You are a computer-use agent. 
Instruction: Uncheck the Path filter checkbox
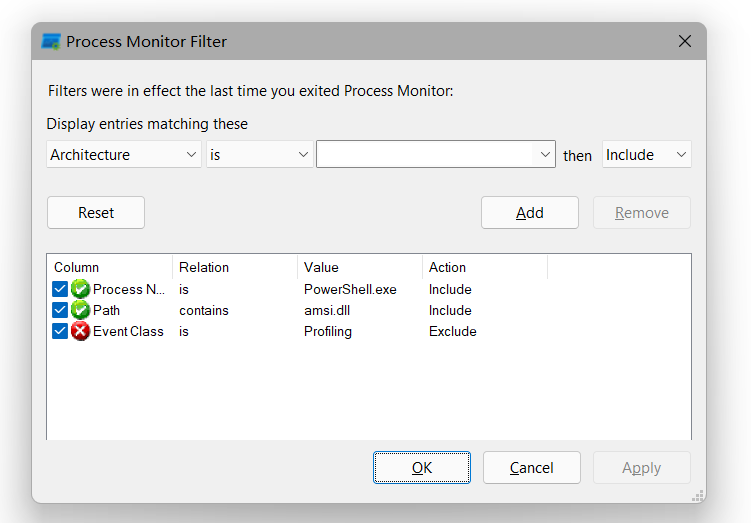point(60,310)
